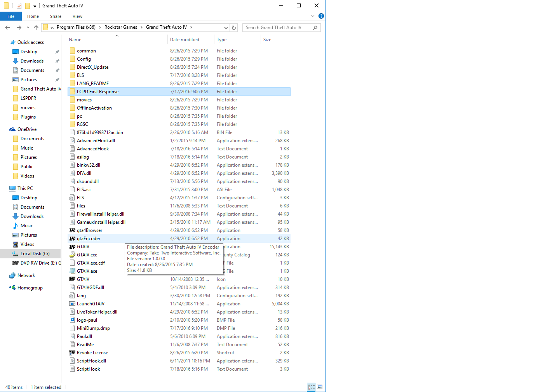Switch to Details view in the status bar
This screenshot has height=392, width=557.
[311, 387]
